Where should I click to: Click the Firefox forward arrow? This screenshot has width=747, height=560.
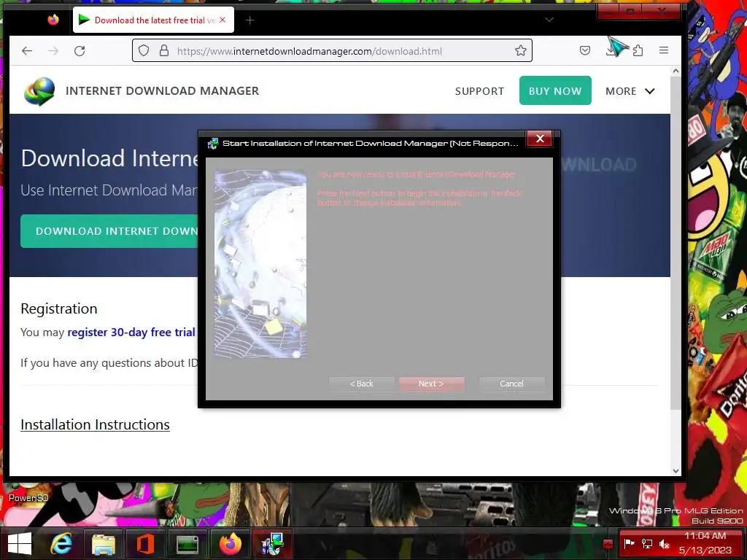point(53,51)
